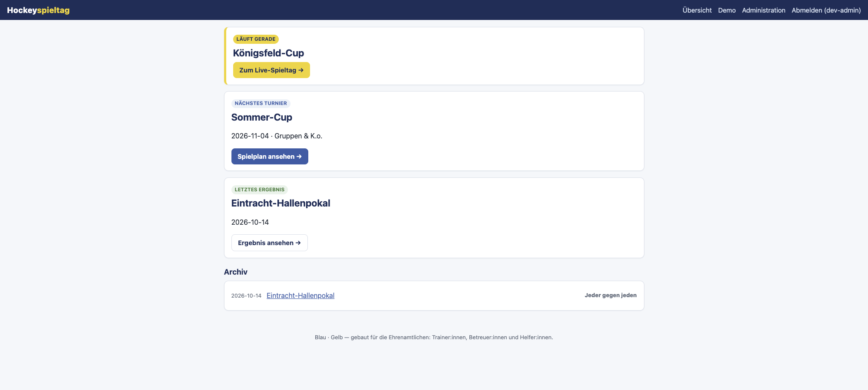This screenshot has height=390, width=868.
Task: Click the LETZTES ERGEBNIS badge
Action: point(259,190)
